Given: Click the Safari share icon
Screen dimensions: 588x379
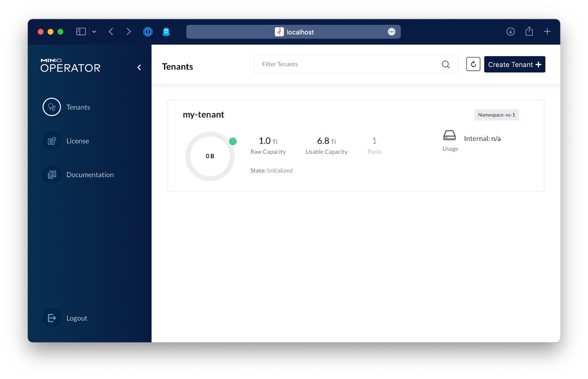Looking at the screenshot, I should point(529,32).
